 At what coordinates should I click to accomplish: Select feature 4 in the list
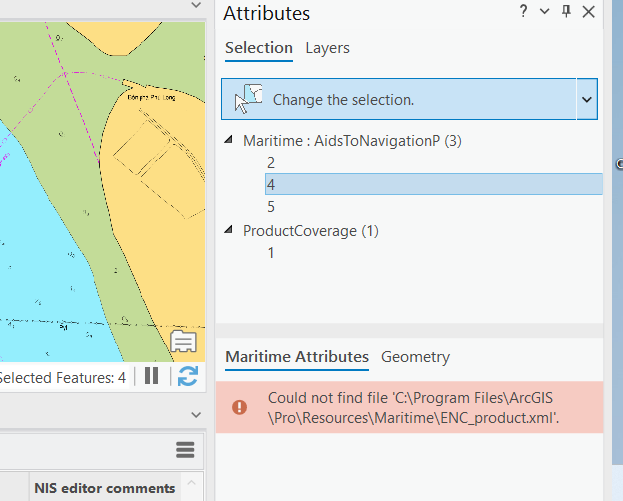point(271,184)
